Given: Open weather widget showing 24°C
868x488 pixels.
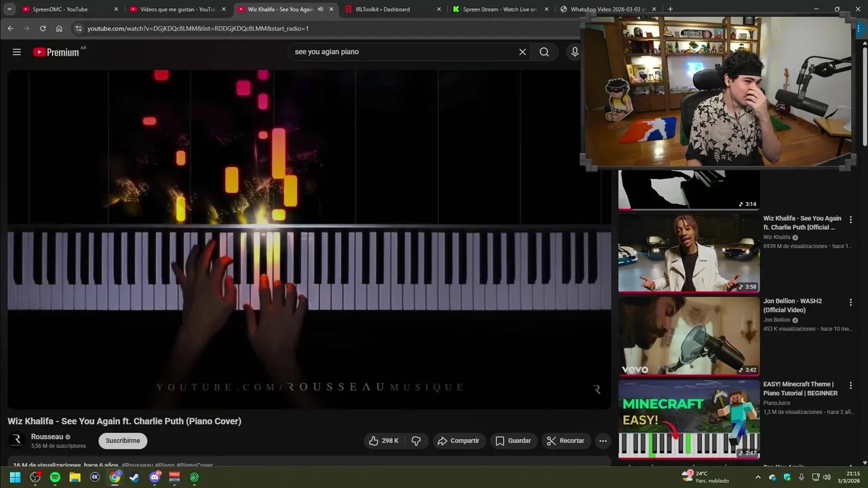Looking at the screenshot, I should pyautogui.click(x=705, y=477).
